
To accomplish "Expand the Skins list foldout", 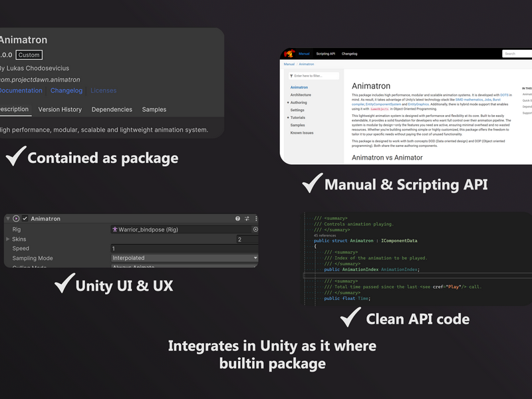I will [8, 239].
